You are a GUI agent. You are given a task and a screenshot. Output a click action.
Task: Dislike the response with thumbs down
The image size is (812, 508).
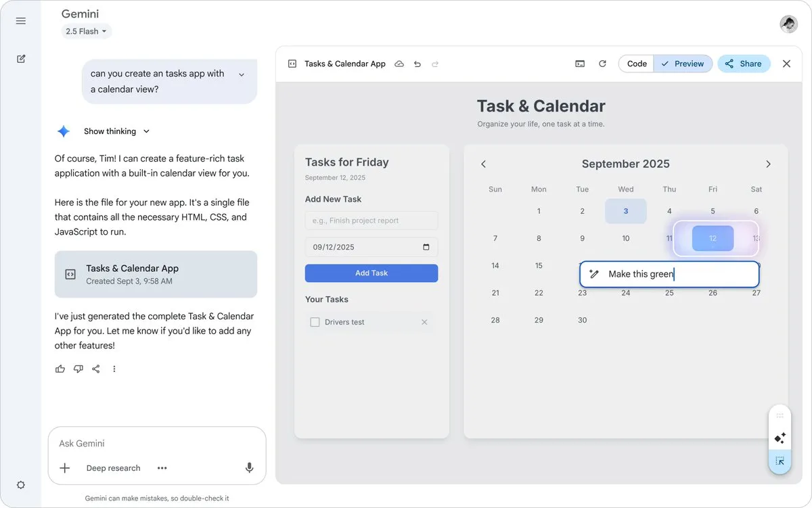point(78,369)
